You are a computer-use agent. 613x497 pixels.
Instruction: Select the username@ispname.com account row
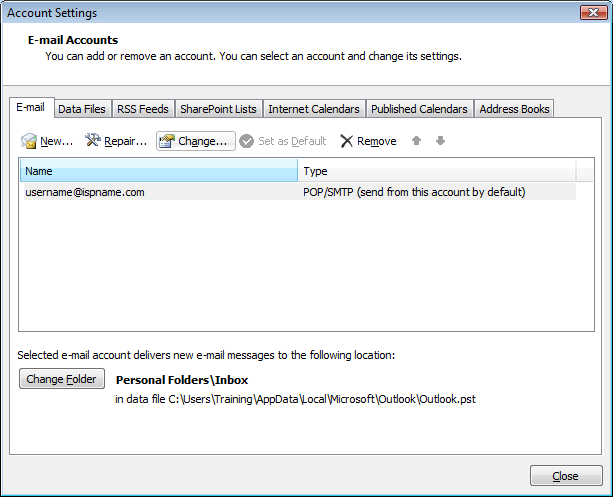click(x=85, y=192)
